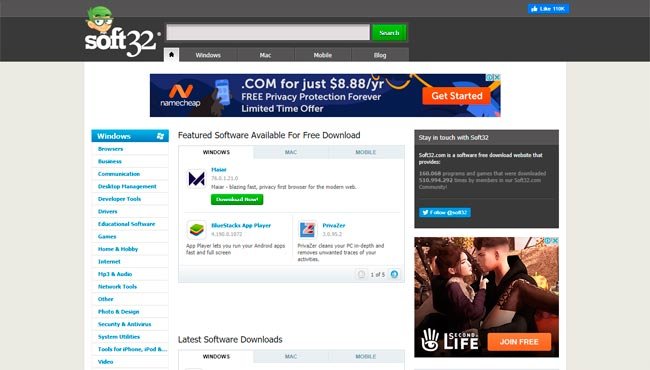Open the Home & Hobby category
This screenshot has width=650, height=370.
118,249
